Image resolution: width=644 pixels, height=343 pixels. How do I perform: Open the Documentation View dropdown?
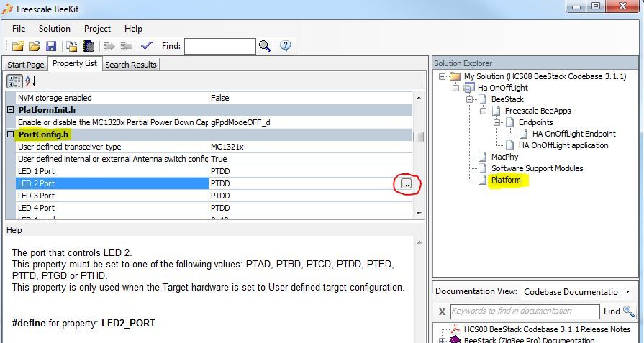pos(627,292)
